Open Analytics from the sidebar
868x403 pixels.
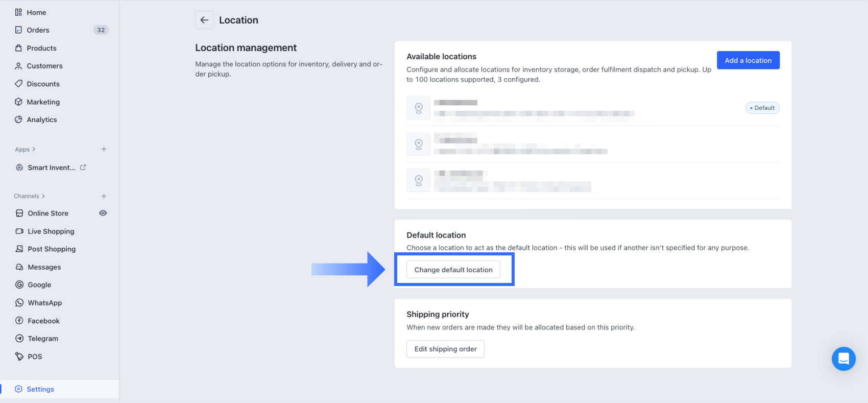point(42,120)
